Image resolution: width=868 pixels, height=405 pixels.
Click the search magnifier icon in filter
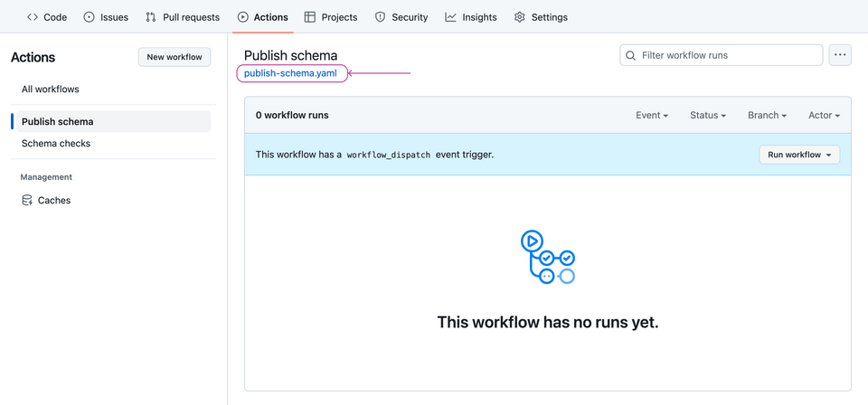coord(630,55)
